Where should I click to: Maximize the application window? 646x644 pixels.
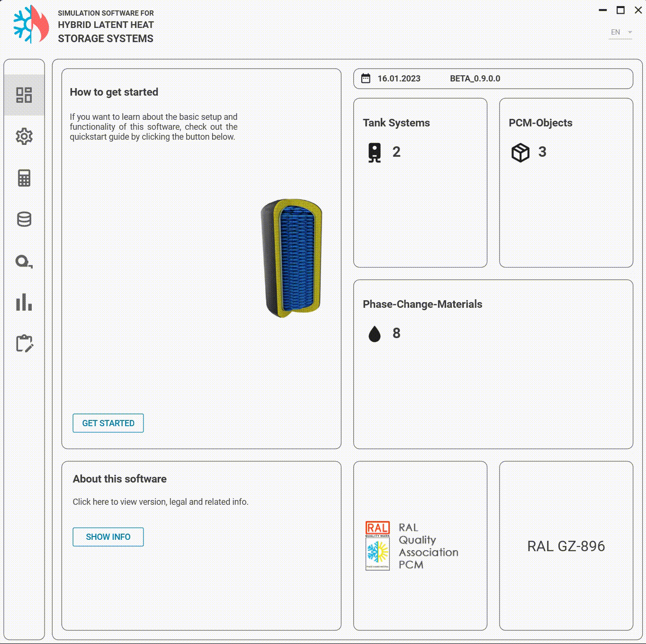[620, 10]
